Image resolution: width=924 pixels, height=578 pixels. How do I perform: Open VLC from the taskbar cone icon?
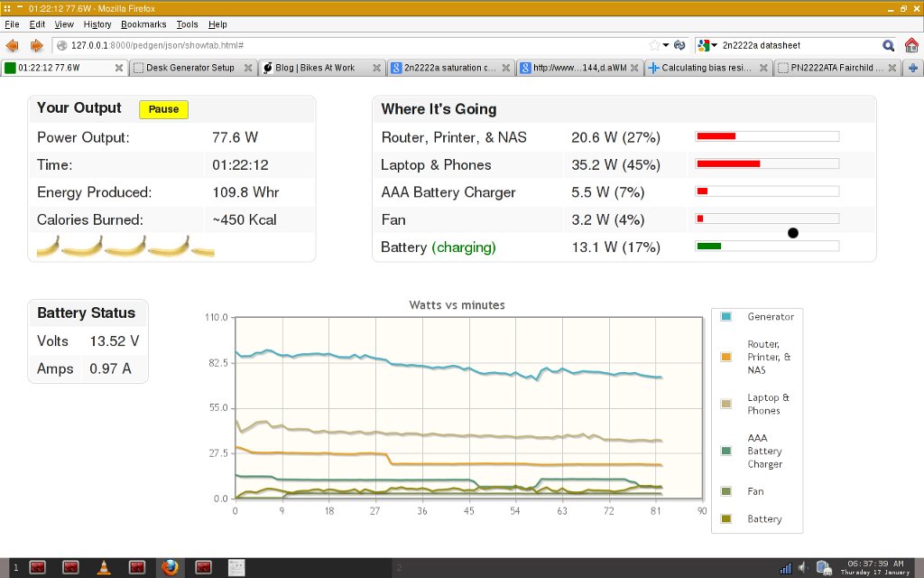pos(104,567)
